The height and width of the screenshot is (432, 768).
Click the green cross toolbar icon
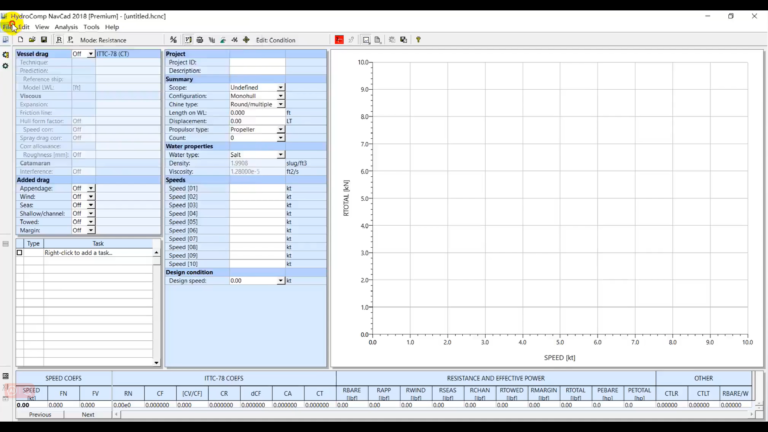tap(246, 40)
